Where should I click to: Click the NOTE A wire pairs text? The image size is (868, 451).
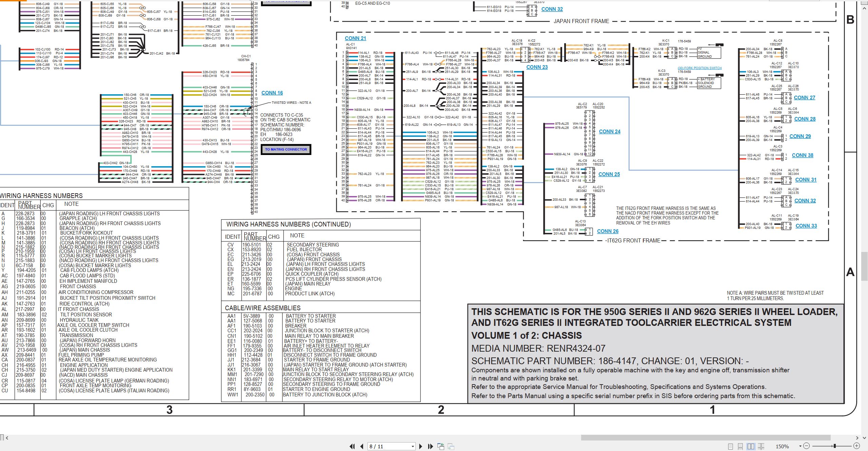(x=775, y=296)
